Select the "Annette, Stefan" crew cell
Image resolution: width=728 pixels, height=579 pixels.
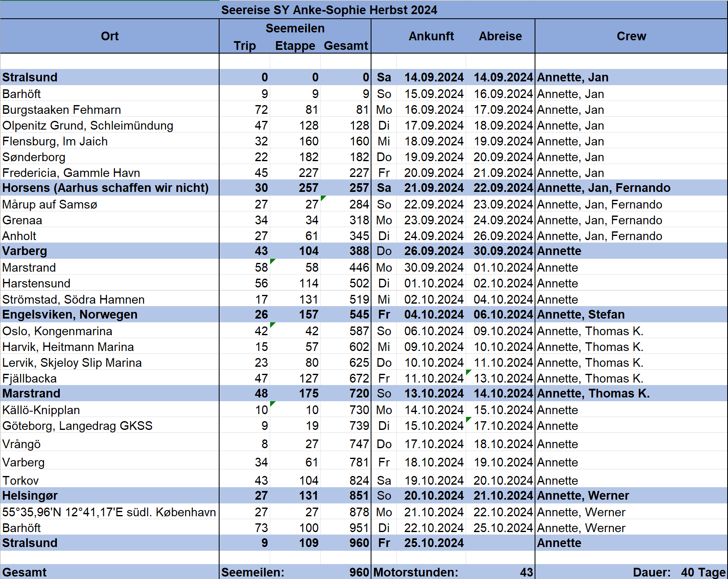pyautogui.click(x=581, y=314)
